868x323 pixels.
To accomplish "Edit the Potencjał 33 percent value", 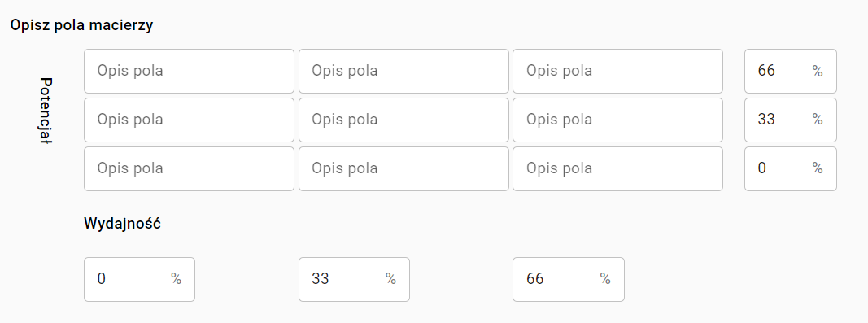I will click(x=791, y=120).
